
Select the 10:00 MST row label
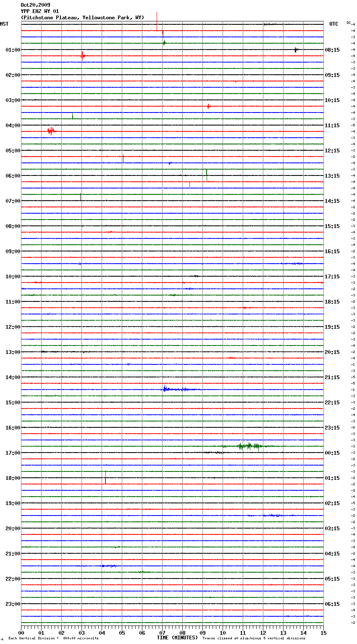click(13, 277)
